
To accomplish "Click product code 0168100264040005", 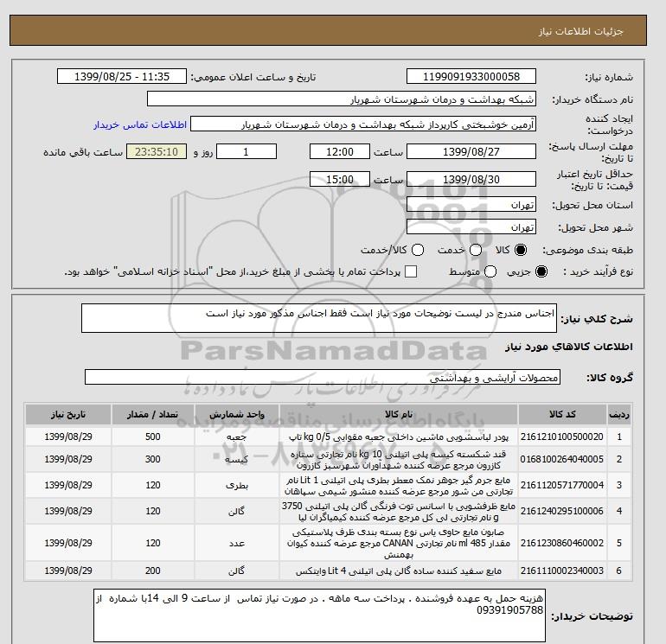I will pos(562,459).
